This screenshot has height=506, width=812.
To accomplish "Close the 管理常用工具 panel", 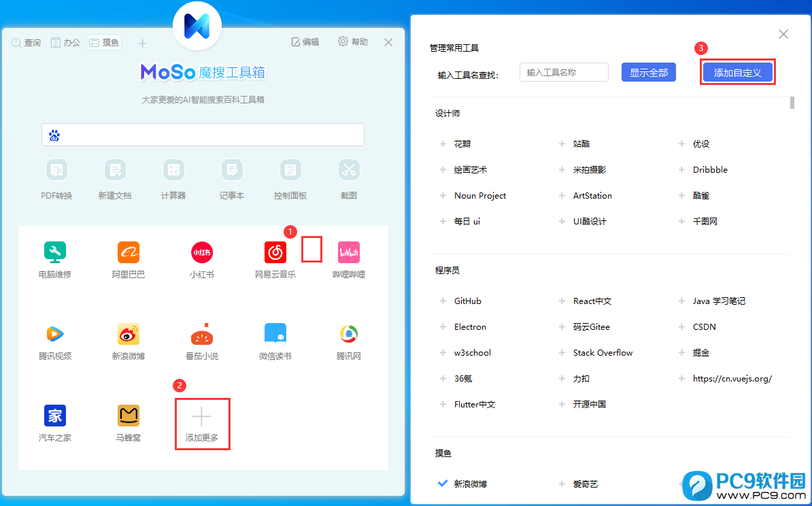I will click(783, 34).
